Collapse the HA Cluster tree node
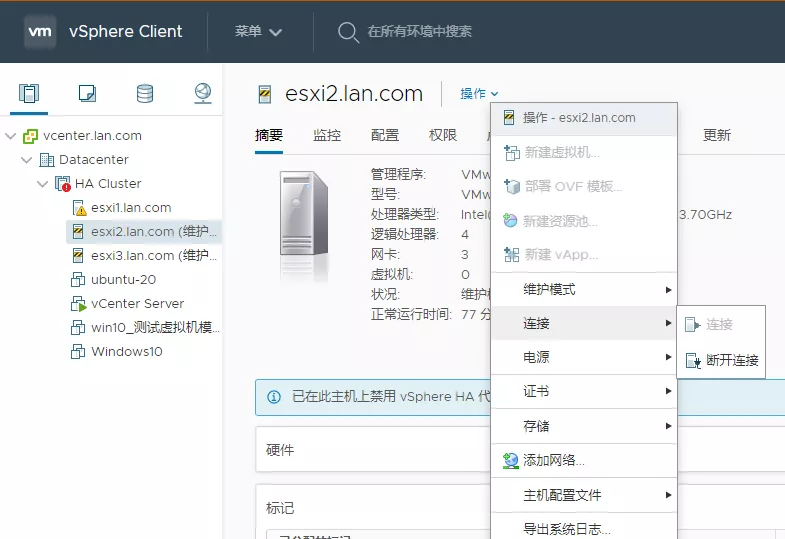Viewport: 785px width, 539px height. tap(43, 184)
